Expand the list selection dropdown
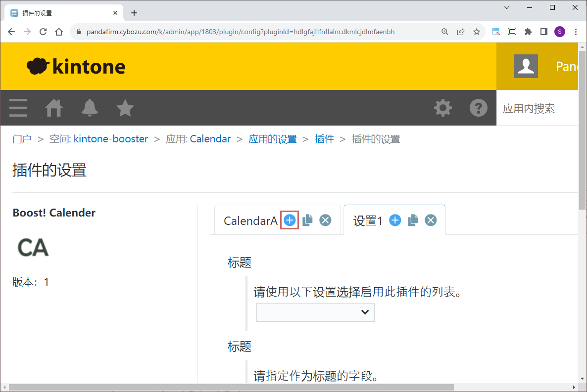This screenshot has height=392, width=587. point(315,312)
